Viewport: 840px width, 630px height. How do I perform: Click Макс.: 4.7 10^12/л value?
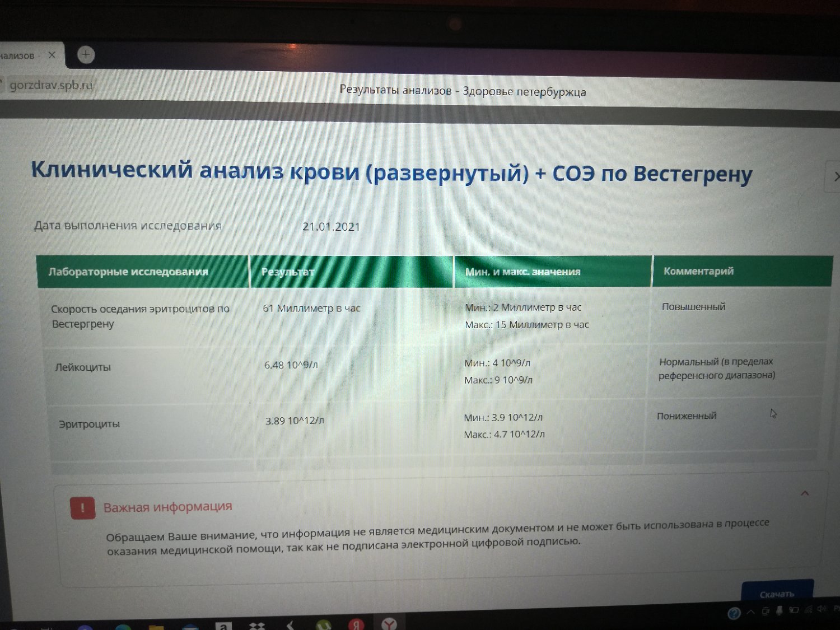click(x=504, y=434)
